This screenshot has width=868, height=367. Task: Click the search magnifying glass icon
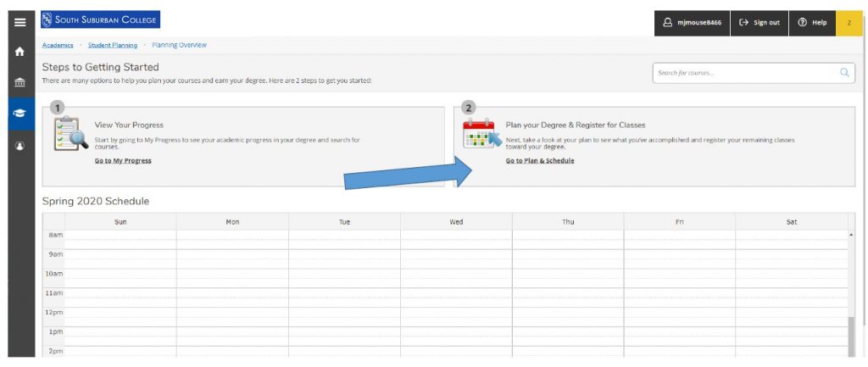click(844, 73)
